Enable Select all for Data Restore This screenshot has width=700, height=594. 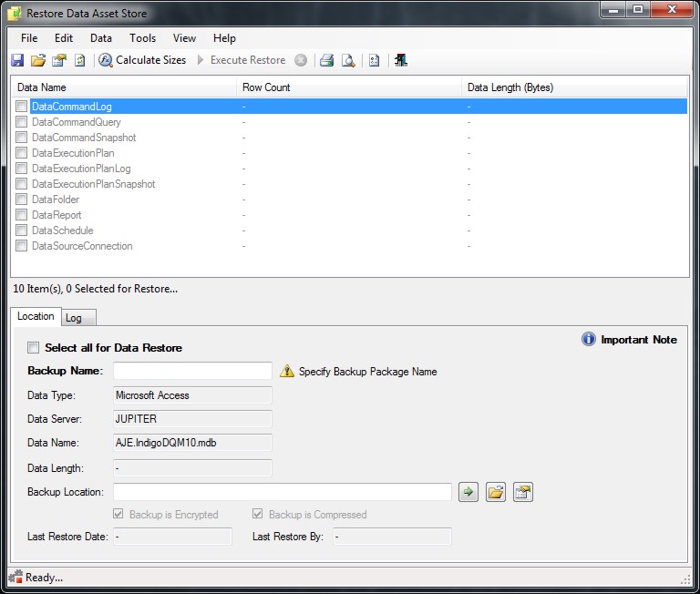(34, 347)
